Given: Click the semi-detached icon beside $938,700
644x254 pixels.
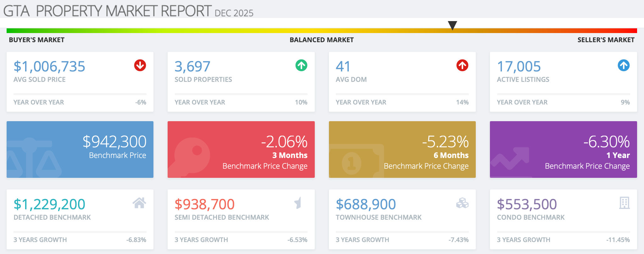Looking at the screenshot, I should pyautogui.click(x=298, y=203).
